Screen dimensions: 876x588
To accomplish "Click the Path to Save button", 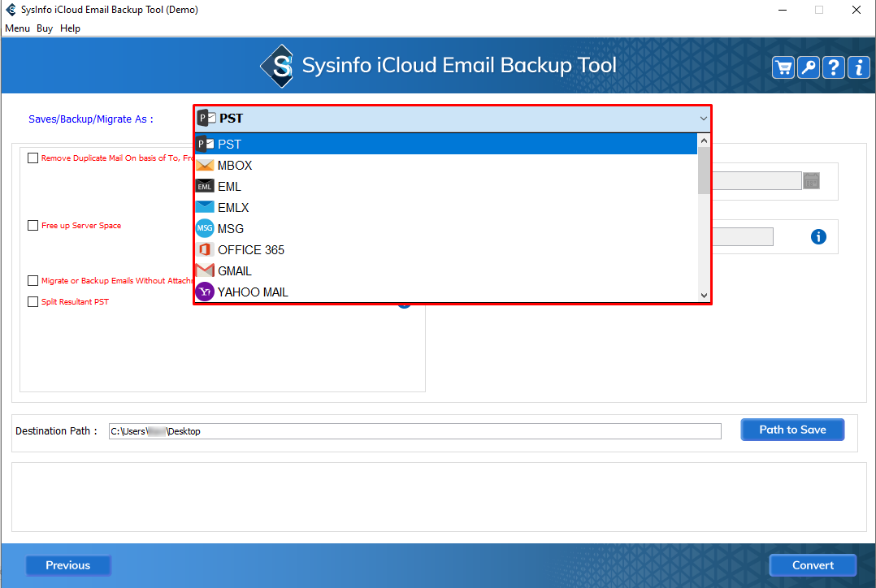I will point(792,430).
